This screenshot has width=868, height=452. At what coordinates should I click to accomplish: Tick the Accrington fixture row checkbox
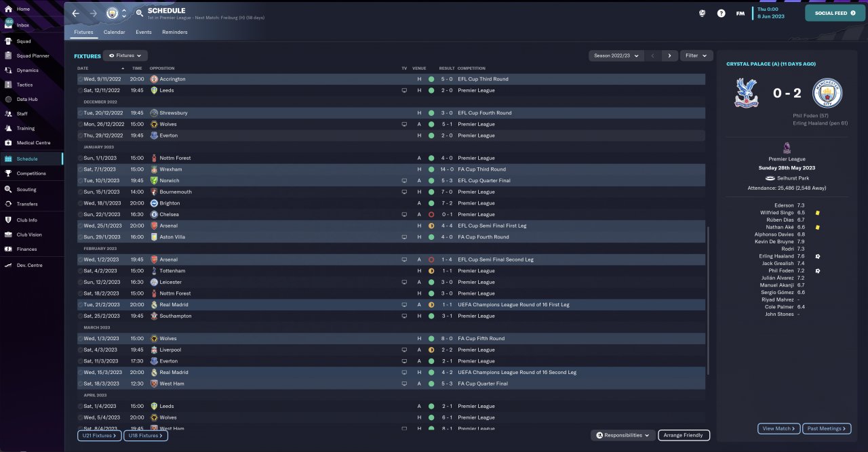(80, 79)
